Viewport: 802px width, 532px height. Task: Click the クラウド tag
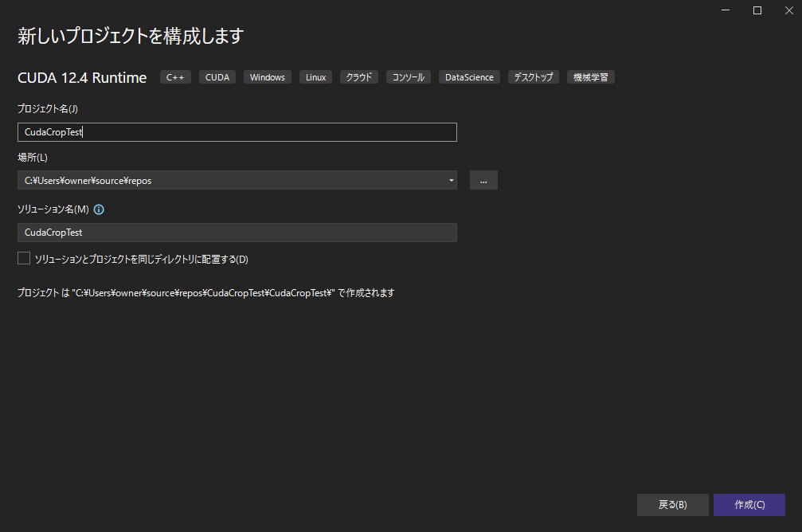click(359, 77)
